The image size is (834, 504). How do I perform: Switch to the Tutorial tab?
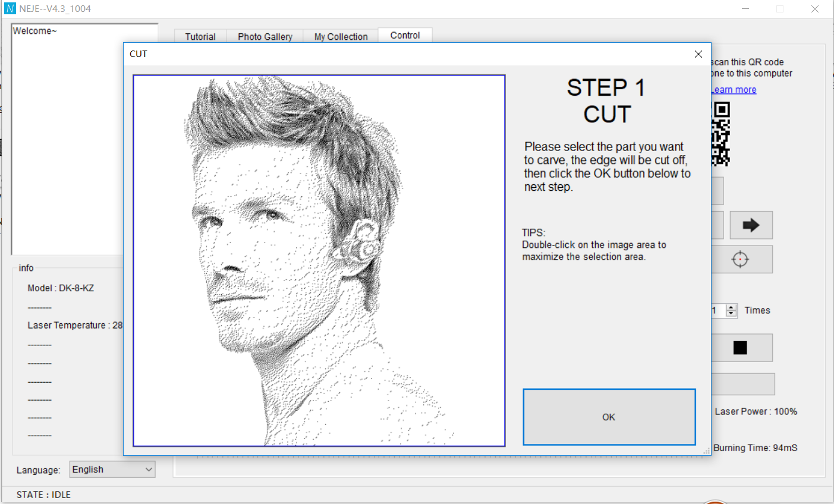pyautogui.click(x=200, y=37)
